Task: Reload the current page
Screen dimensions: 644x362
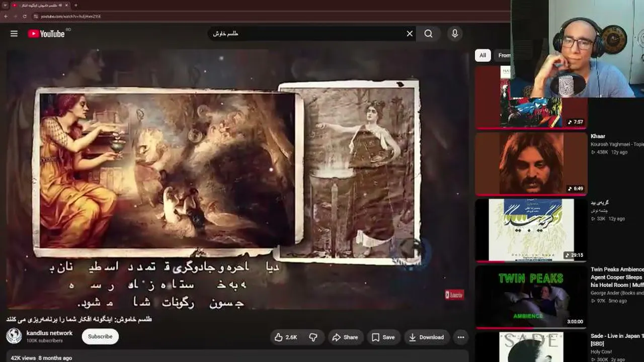Action: (x=25, y=16)
